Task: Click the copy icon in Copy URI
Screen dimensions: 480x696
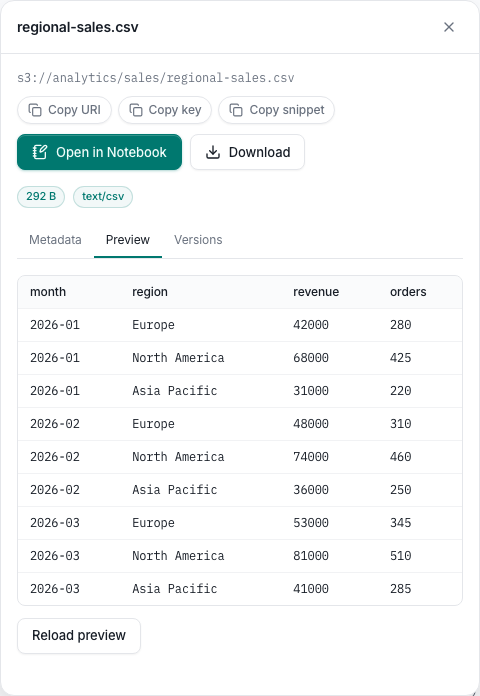Action: tap(35, 110)
